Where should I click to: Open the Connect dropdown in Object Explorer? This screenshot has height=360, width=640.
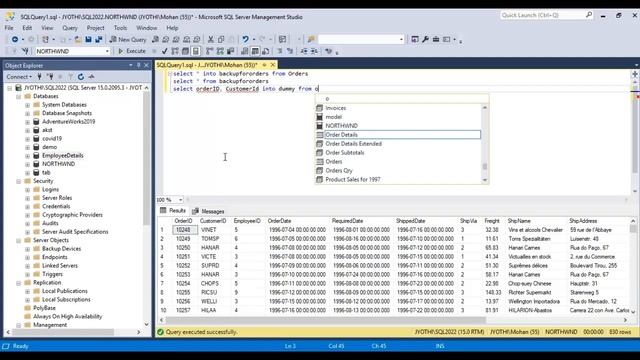pos(19,77)
